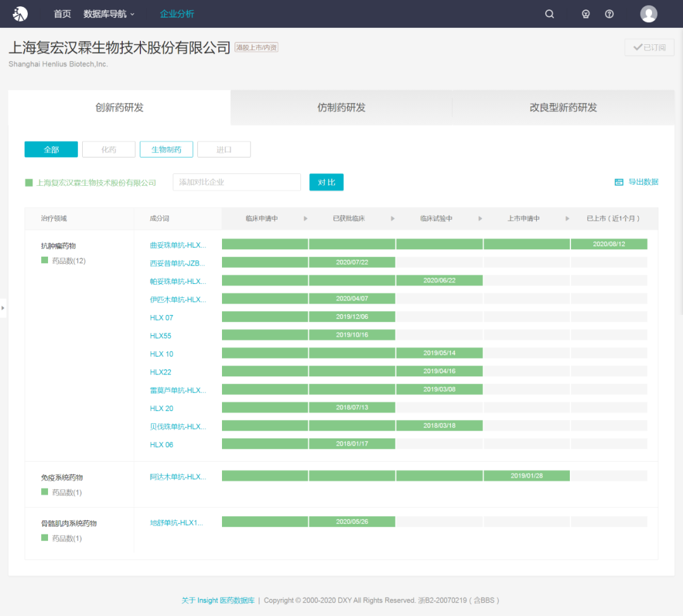Click the export data icon
The image size is (683, 616).
coord(619,182)
